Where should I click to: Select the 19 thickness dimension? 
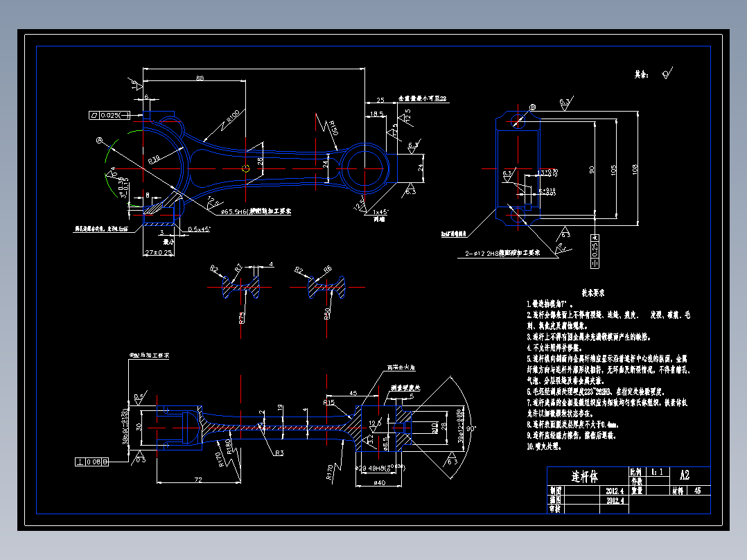(280, 408)
